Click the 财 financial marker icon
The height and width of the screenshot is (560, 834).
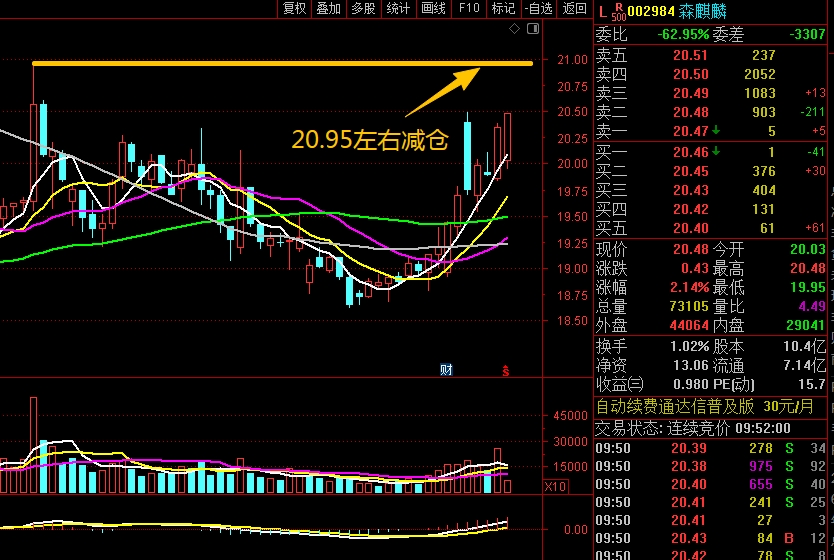446,370
